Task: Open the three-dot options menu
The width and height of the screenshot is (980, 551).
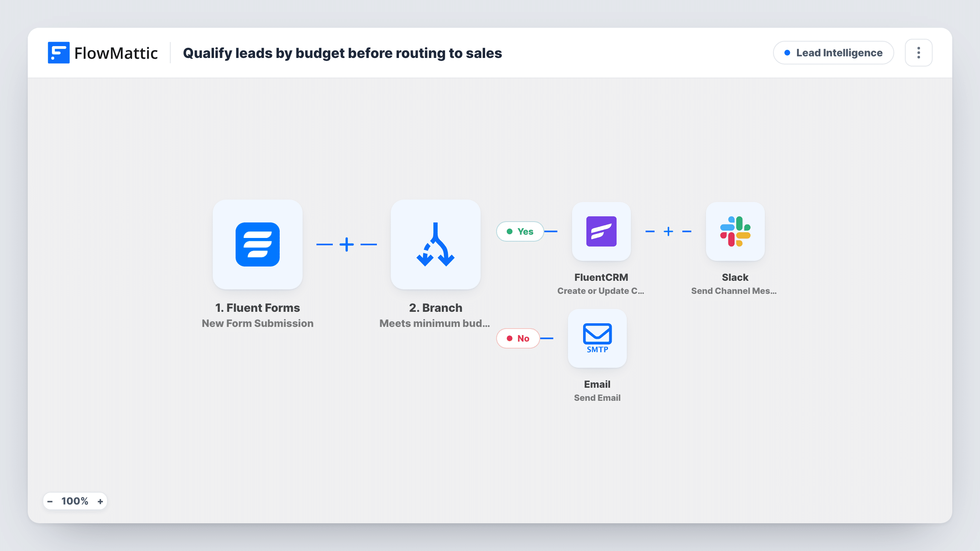Action: (919, 53)
